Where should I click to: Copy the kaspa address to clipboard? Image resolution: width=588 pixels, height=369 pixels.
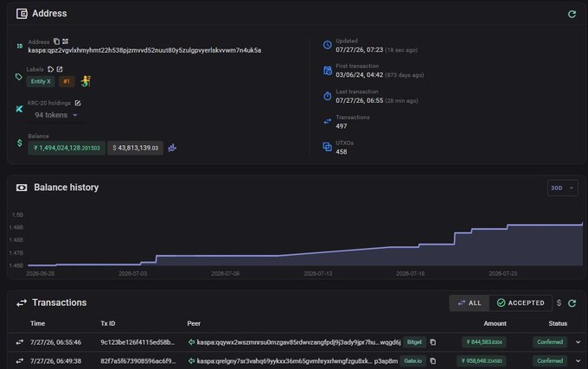(x=56, y=41)
